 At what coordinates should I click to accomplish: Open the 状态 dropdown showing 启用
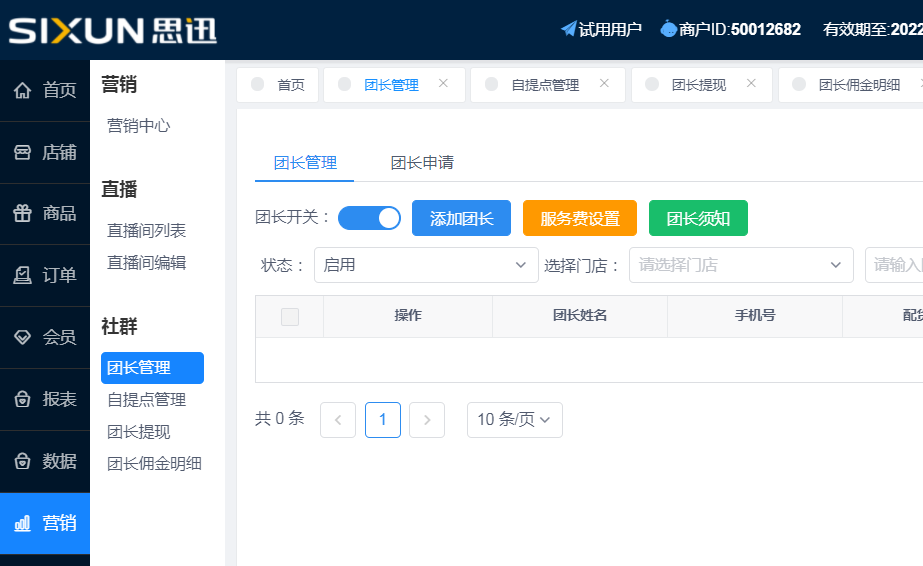coord(426,265)
